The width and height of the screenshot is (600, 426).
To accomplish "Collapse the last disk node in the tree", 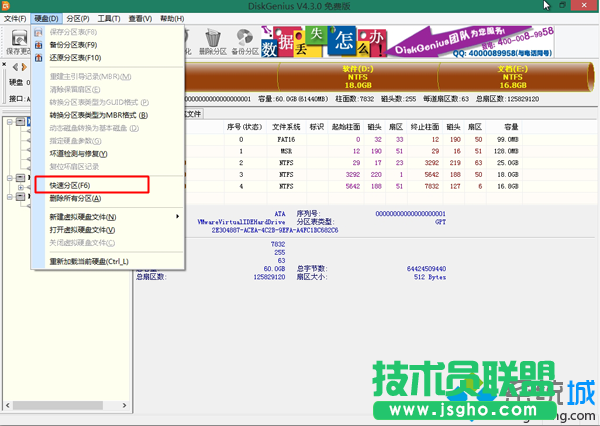I will pos(10,197).
